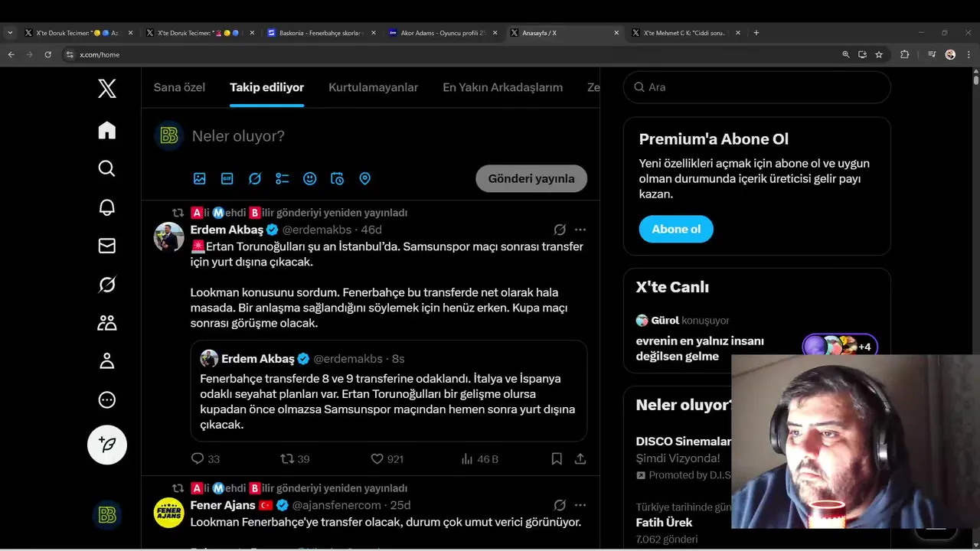Viewport: 980px width, 551px height.
Task: Click the Abone ol premium button
Action: 676,229
